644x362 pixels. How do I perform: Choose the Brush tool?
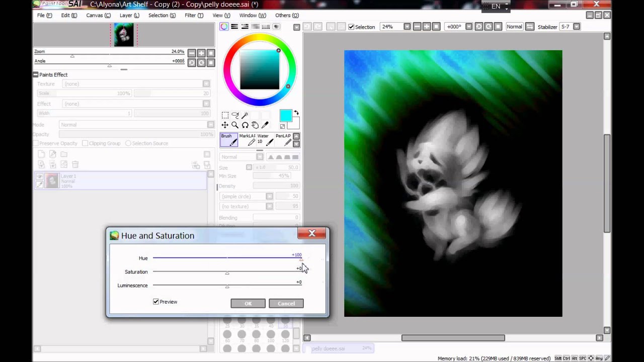(229, 140)
